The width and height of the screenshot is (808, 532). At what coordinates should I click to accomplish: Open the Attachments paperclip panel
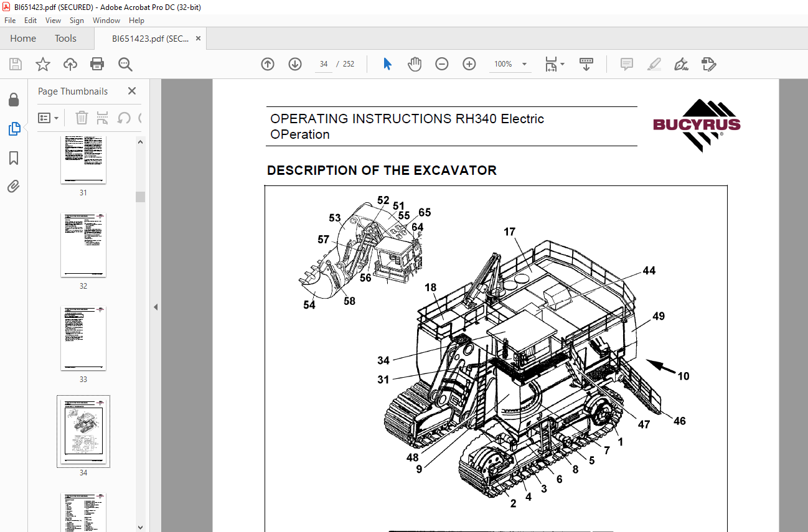point(14,186)
